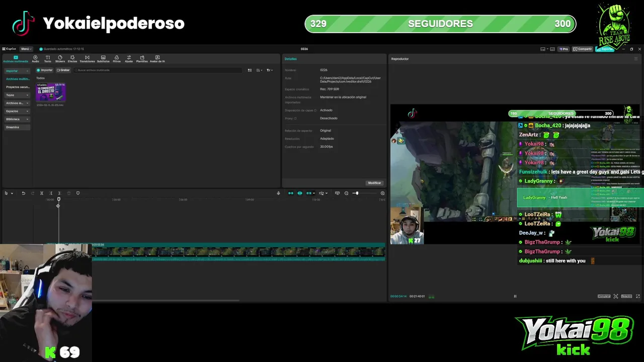The image size is (644, 362).
Task: Open the Reproductor panel options menu
Action: [636, 59]
